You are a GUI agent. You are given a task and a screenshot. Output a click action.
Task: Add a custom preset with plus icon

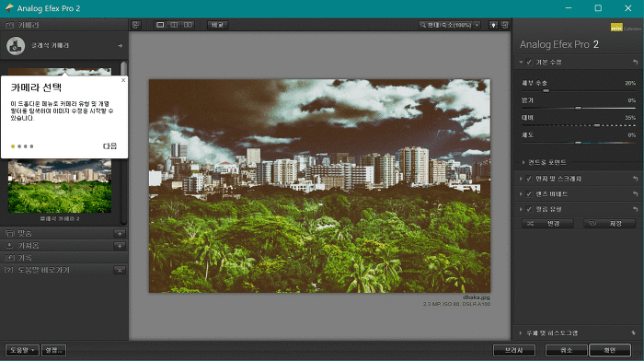120,234
